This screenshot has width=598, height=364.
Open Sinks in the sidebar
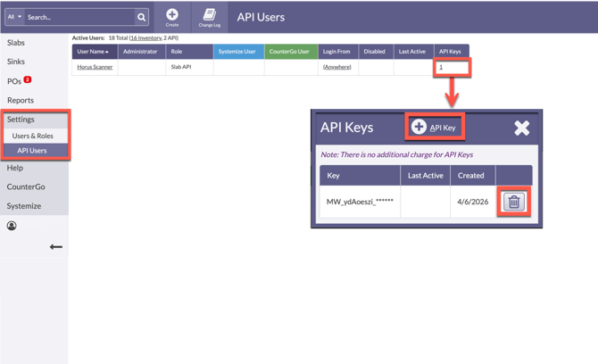tap(16, 62)
